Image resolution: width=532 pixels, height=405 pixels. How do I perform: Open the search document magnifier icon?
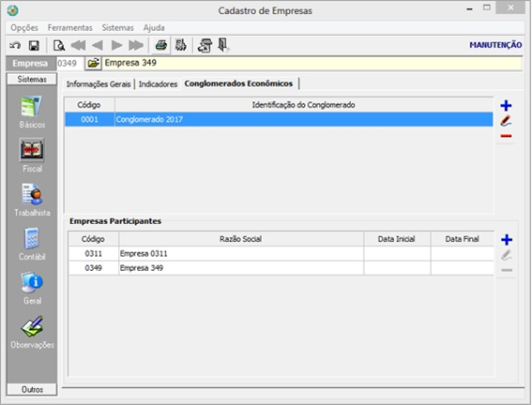point(59,45)
